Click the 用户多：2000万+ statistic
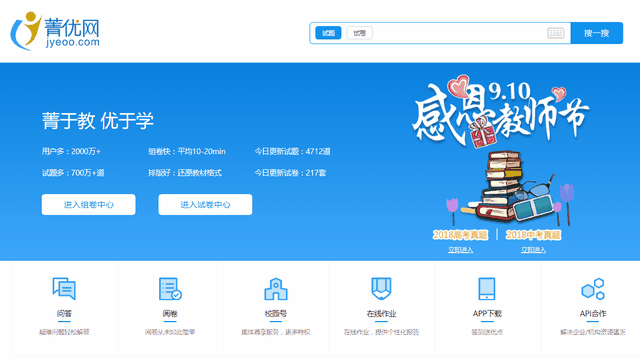 (x=71, y=152)
